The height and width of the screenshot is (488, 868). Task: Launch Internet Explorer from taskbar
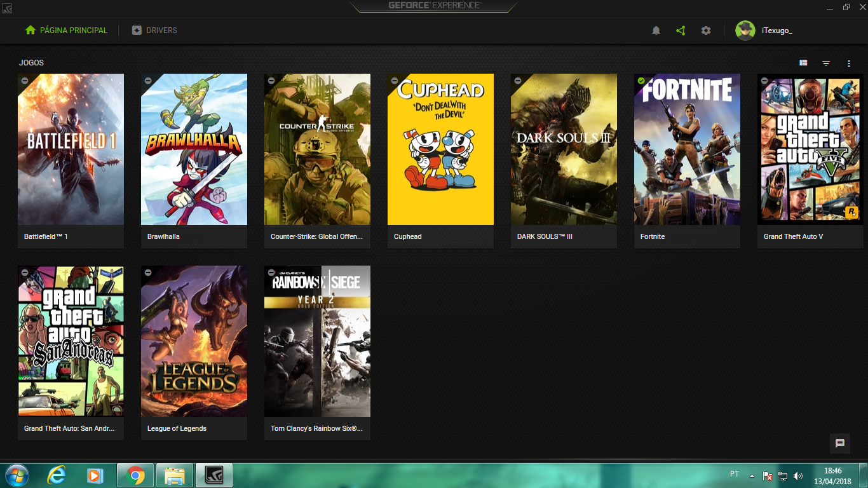[x=57, y=475]
